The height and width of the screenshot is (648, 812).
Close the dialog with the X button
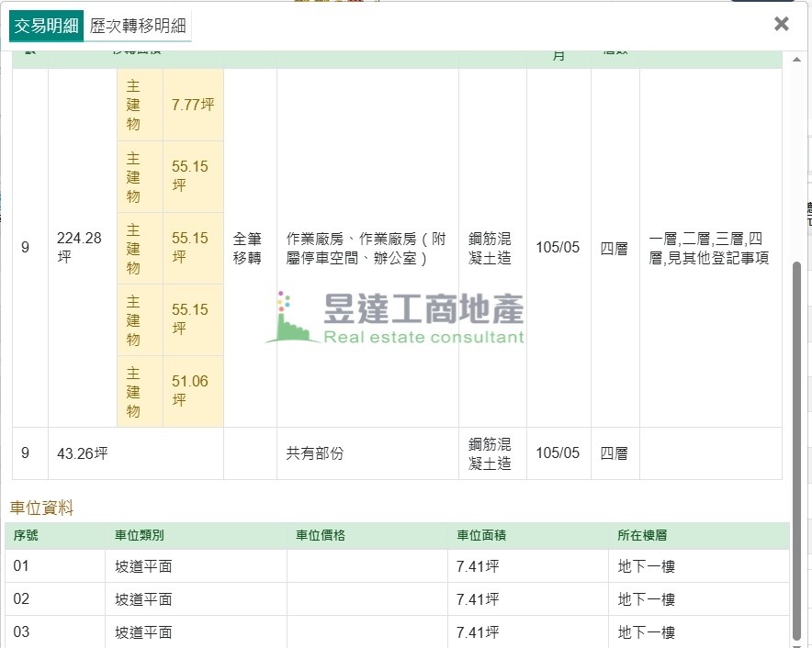coord(781,24)
